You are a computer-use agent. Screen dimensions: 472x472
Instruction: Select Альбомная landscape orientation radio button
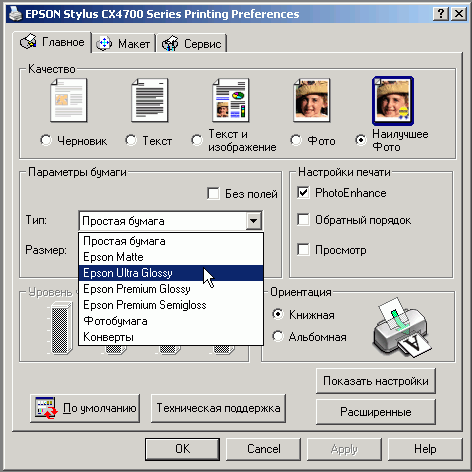278,336
